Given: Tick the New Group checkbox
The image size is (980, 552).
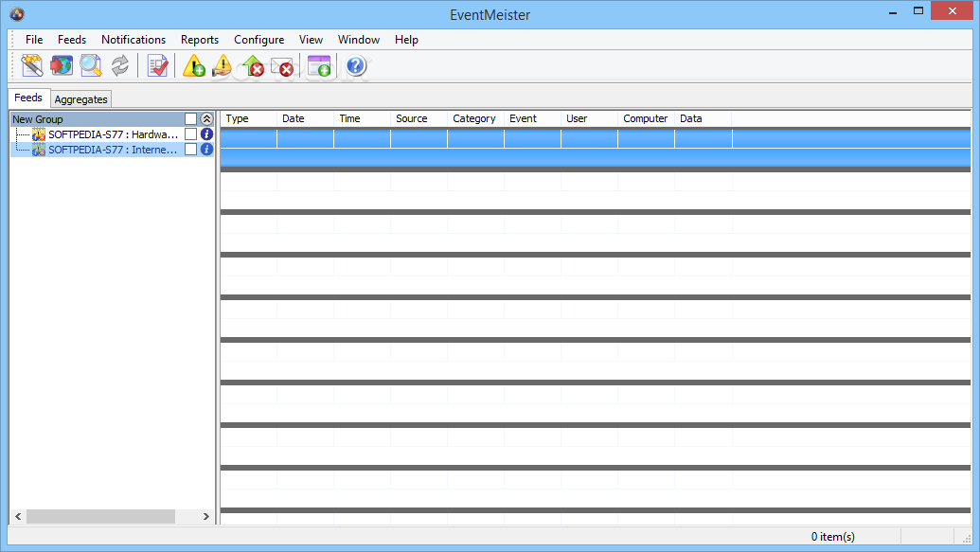Looking at the screenshot, I should click(x=190, y=118).
